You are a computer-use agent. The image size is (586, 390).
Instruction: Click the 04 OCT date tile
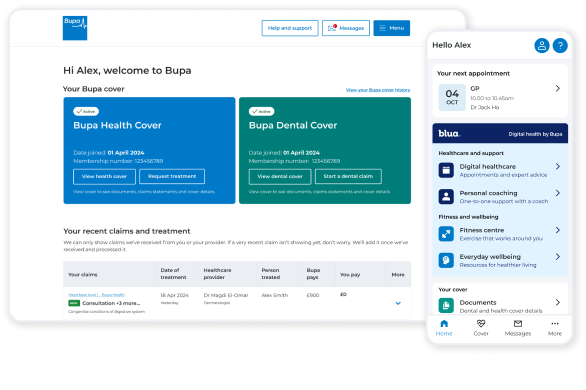click(x=452, y=98)
